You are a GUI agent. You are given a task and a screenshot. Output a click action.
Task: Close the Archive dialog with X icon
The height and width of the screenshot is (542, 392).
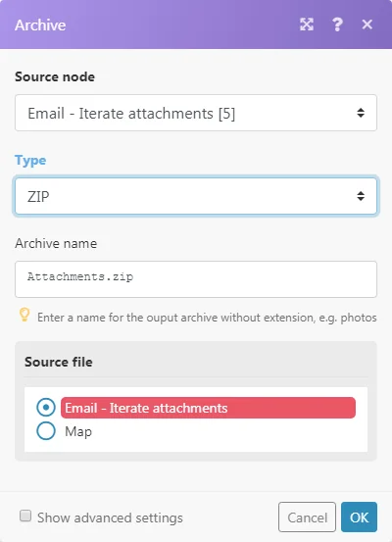[x=367, y=25]
